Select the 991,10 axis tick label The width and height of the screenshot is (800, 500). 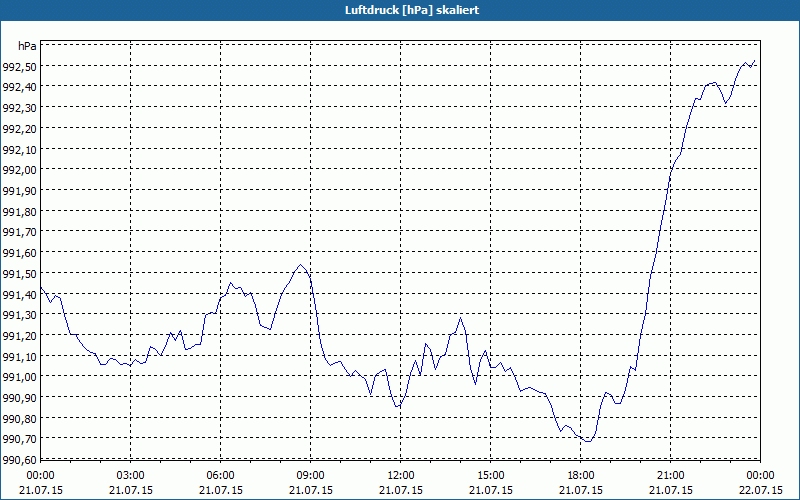pos(19,357)
